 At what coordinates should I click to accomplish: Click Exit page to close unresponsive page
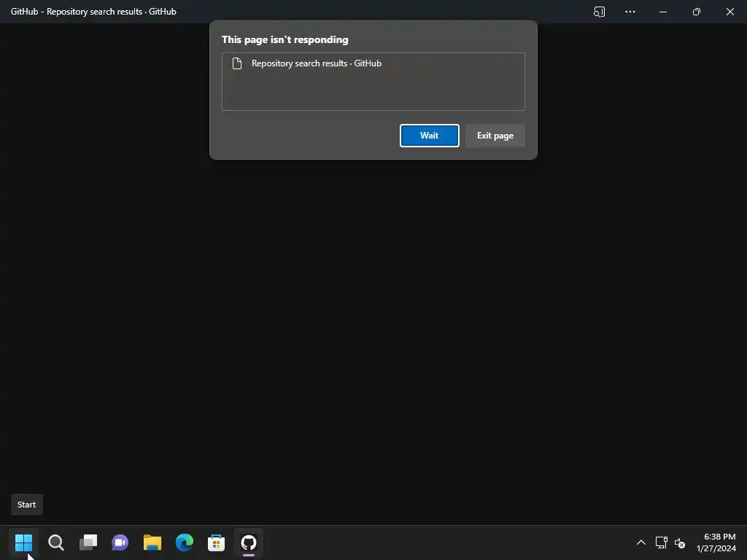495,136
